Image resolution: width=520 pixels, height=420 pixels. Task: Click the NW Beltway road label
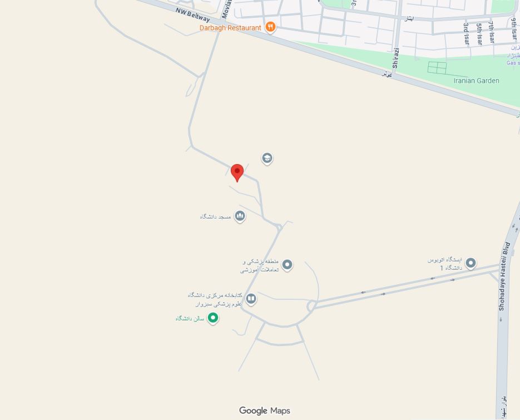pyautogui.click(x=192, y=15)
